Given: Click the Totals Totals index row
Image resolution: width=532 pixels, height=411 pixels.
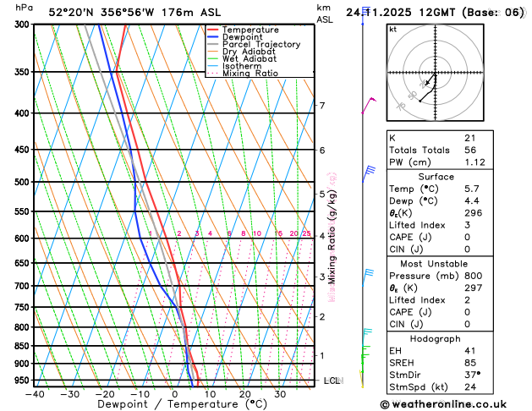Looking at the screenshot, I should [x=440, y=150].
